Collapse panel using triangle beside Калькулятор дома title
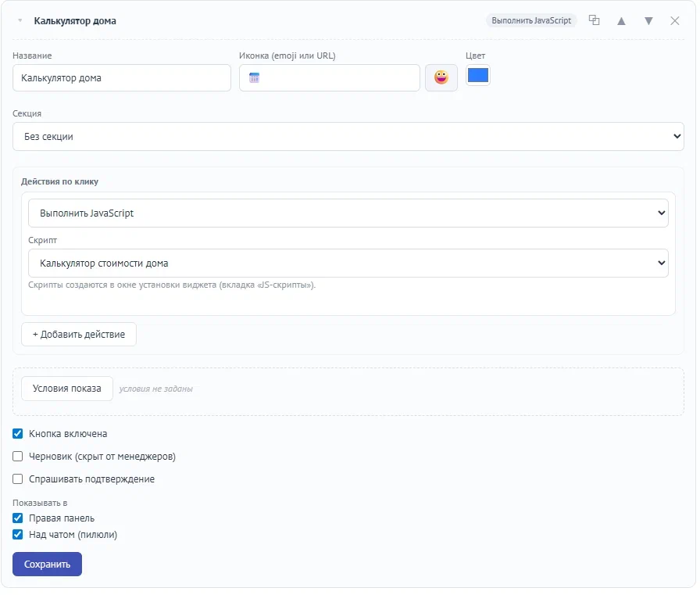This screenshot has width=700, height=595. point(20,21)
